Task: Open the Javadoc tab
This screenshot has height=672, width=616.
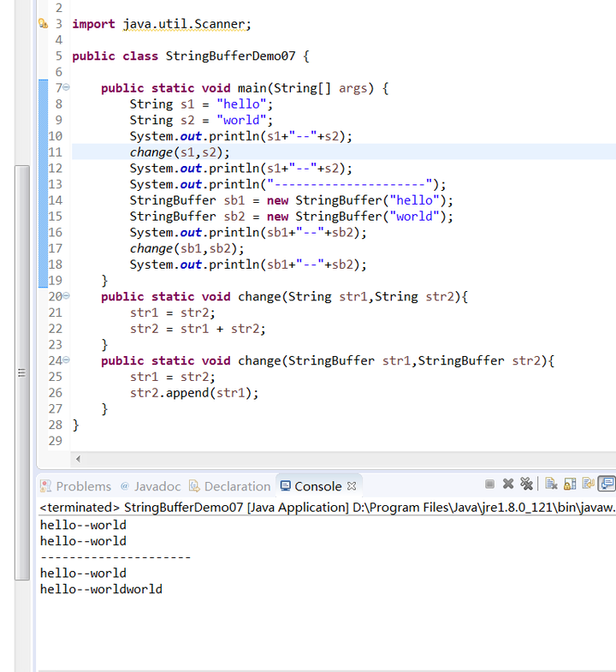Action: tap(151, 486)
